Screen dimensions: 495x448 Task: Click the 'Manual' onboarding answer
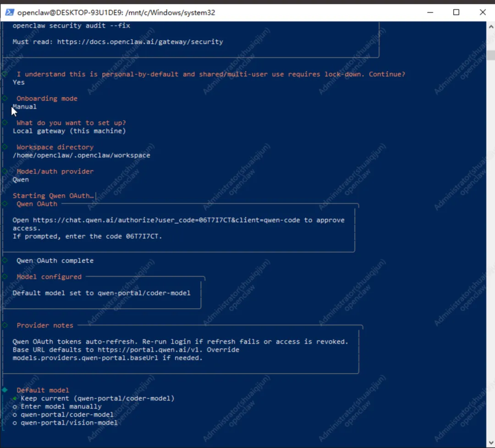click(x=25, y=107)
